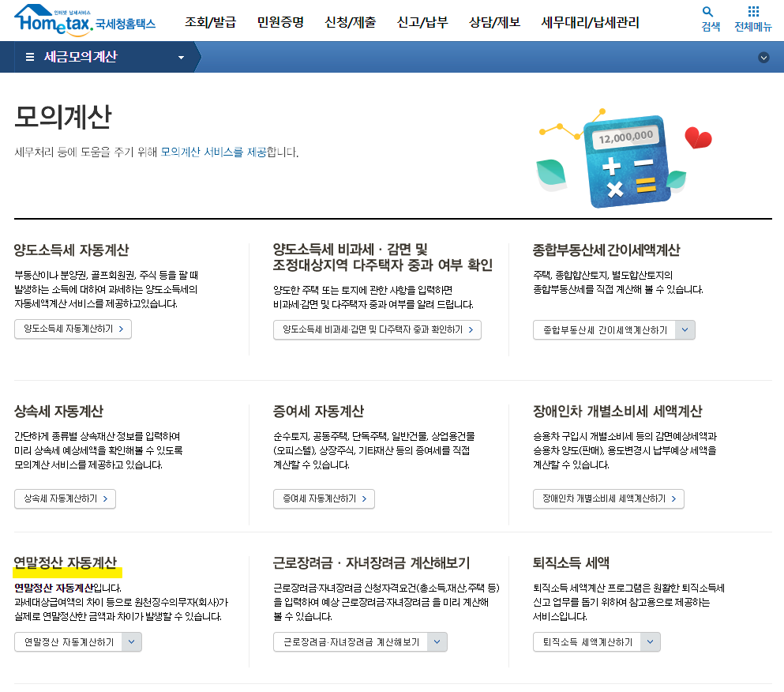Screen dimensions: 784x692
Task: Click 양도소득세 비과세·감면 및 다주택자 중과 확인하기
Action: (377, 329)
